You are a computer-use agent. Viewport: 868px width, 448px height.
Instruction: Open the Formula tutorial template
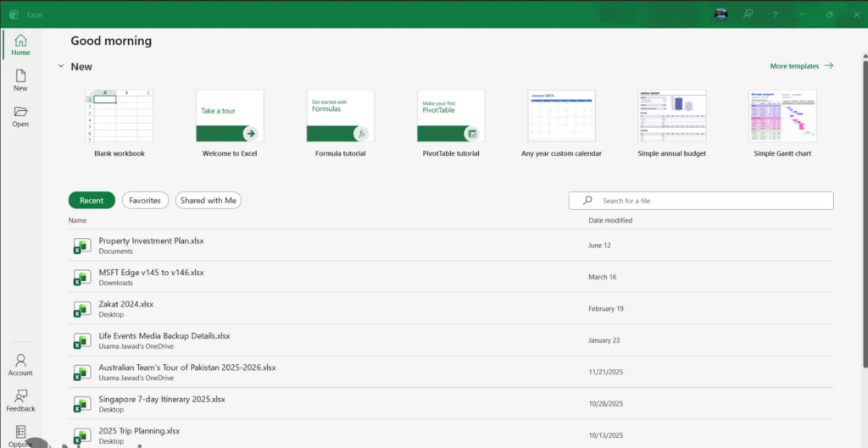coord(341,124)
